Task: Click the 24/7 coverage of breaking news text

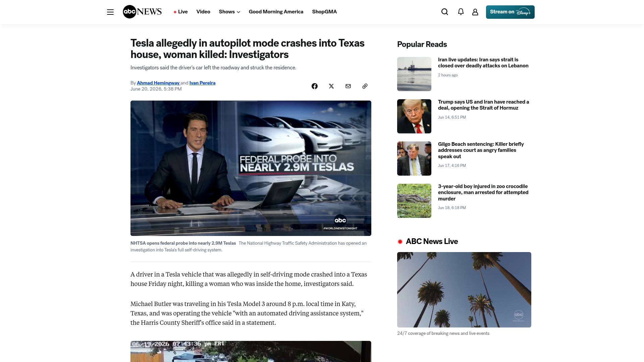Action: coord(443,333)
